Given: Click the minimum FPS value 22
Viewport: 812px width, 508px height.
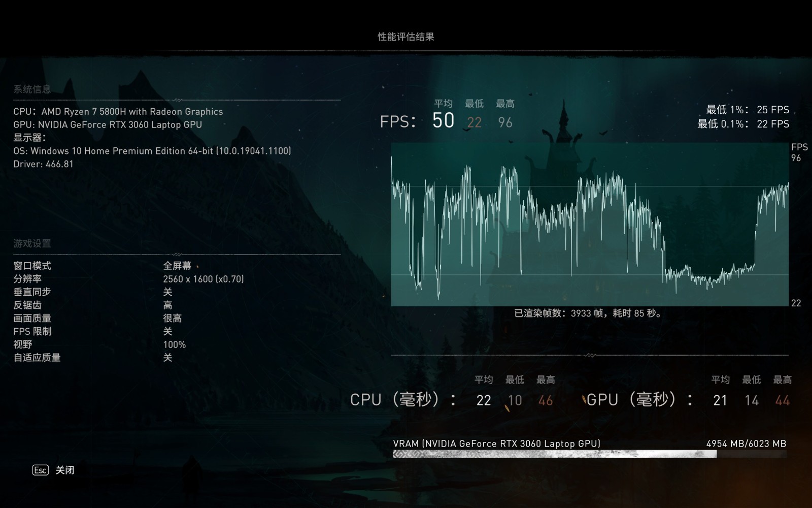Looking at the screenshot, I should click(475, 122).
